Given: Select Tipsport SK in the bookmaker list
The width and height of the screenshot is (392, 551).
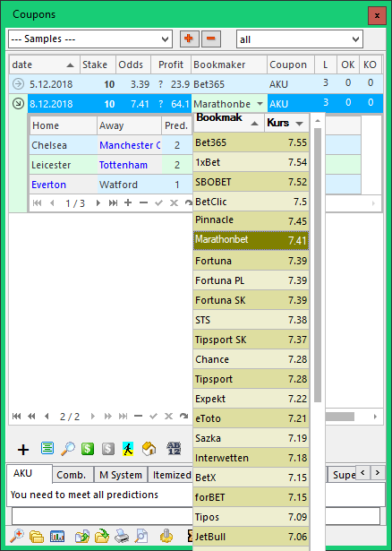Looking at the screenshot, I should pyautogui.click(x=251, y=340).
